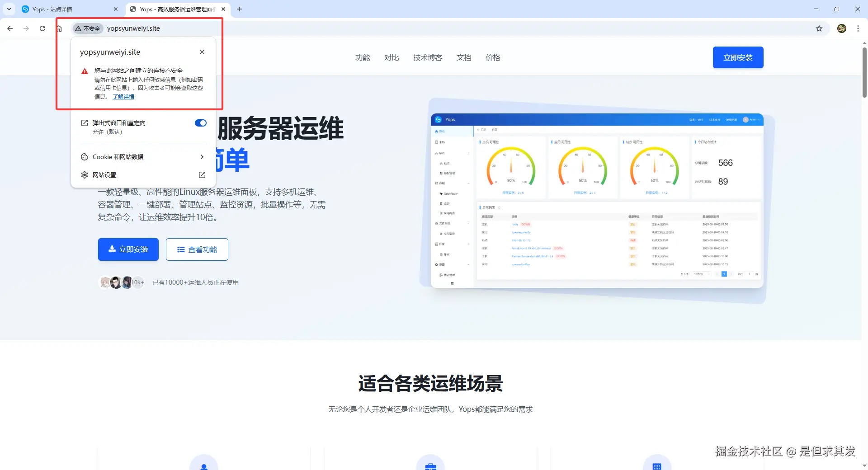868x470 pixels.
Task: Click the 网站设置 gear icon
Action: (85, 175)
